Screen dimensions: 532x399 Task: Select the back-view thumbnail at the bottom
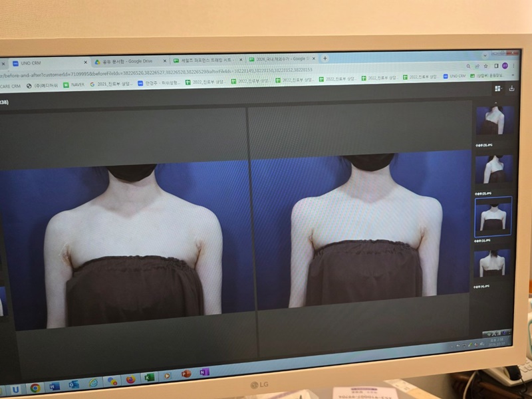tap(492, 265)
